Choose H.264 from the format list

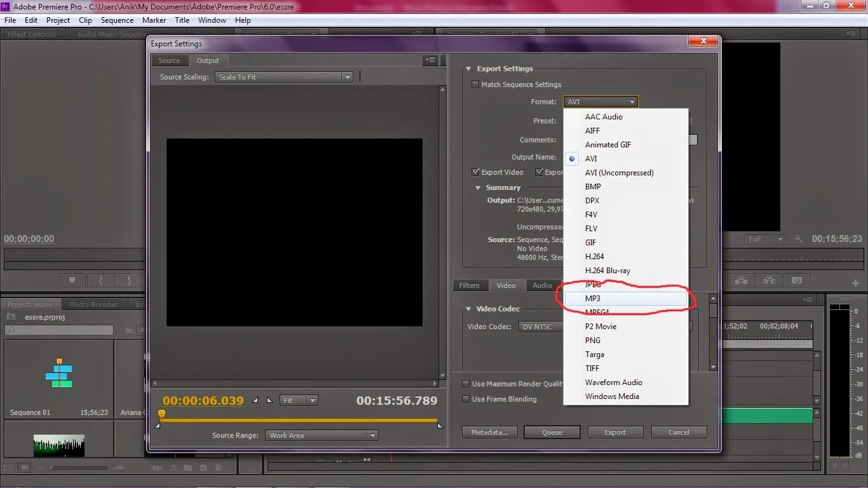coord(625,257)
